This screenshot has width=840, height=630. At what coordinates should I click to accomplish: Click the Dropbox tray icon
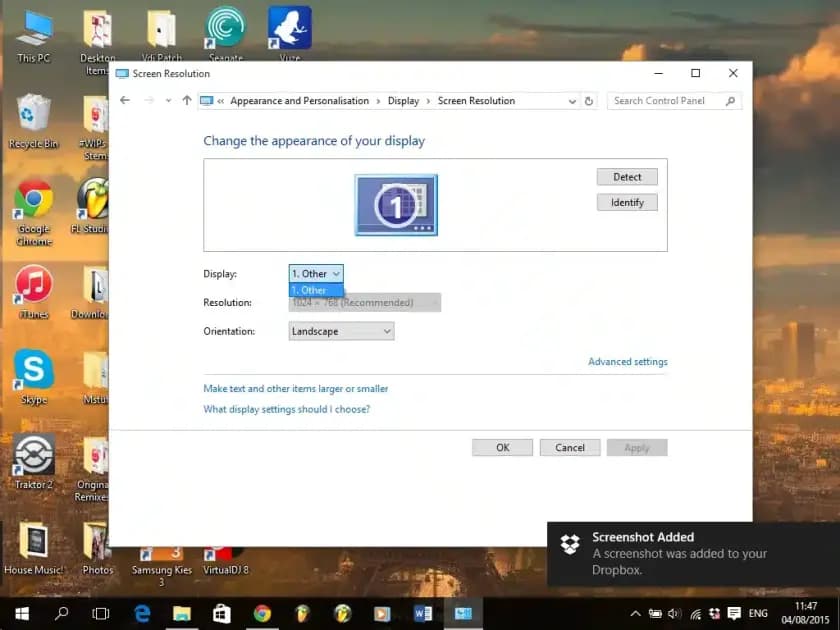pyautogui.click(x=715, y=613)
